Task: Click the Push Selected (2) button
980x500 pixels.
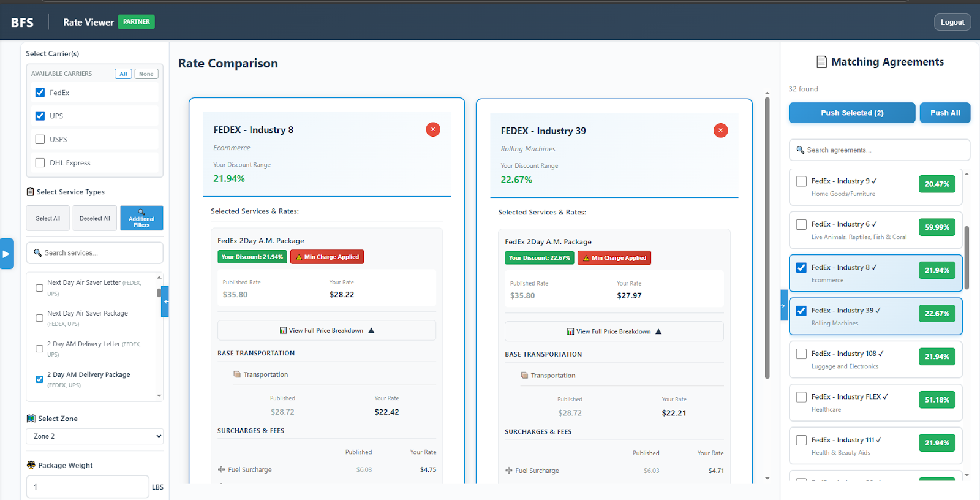Action: 851,113
